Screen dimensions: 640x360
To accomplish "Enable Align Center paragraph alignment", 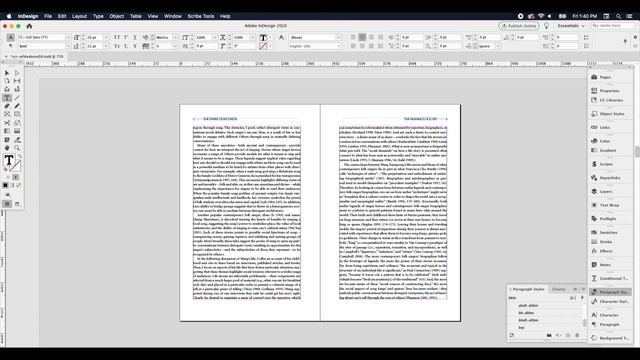I will 362,37.
